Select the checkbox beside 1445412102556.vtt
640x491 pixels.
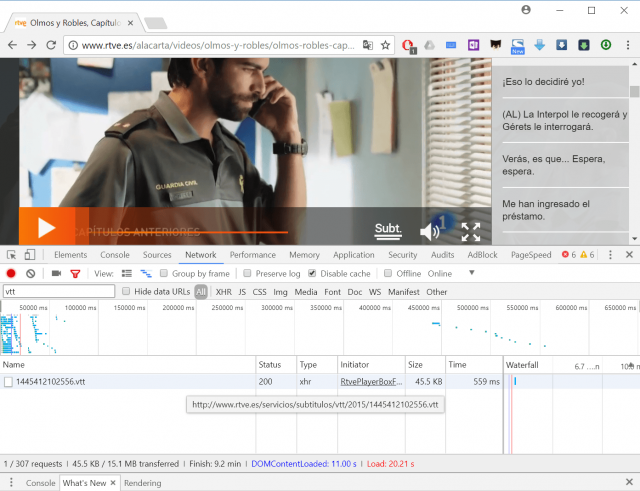(x=8, y=382)
